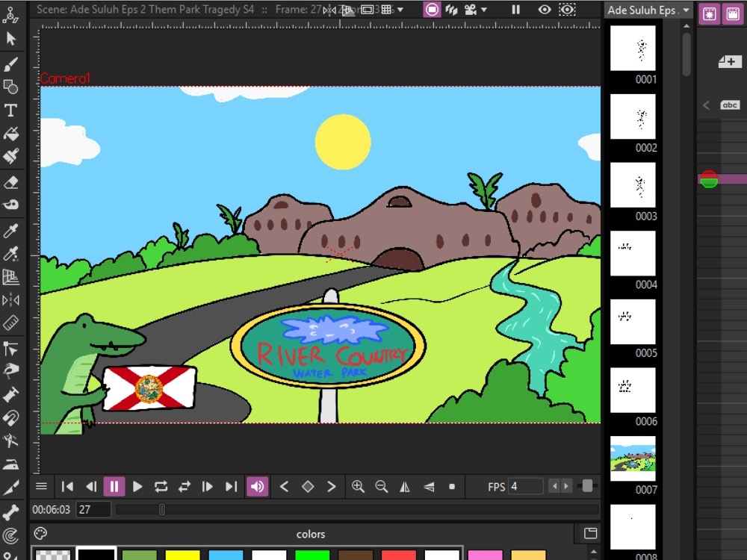Select the Style Picker eyedropper tool
The image size is (747, 560).
coord(10,231)
